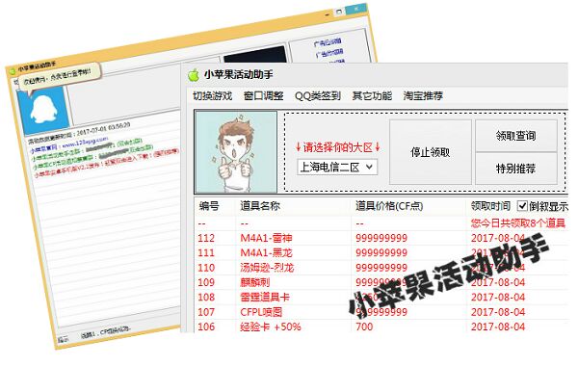Select the M4A1-雷神 row item

click(266, 238)
